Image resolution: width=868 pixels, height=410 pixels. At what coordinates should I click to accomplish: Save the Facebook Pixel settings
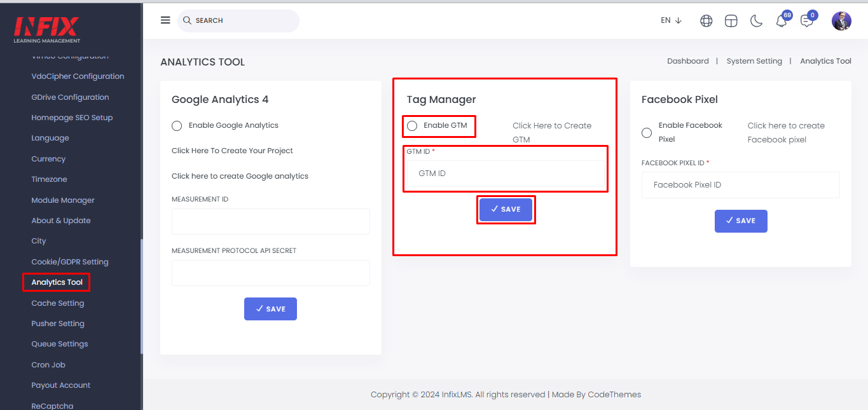click(741, 221)
